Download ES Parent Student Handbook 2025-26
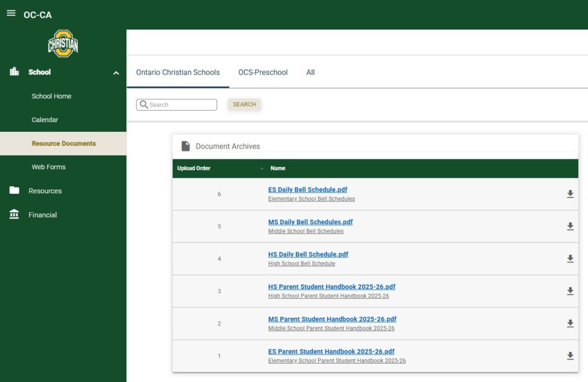The image size is (588, 382). [570, 356]
